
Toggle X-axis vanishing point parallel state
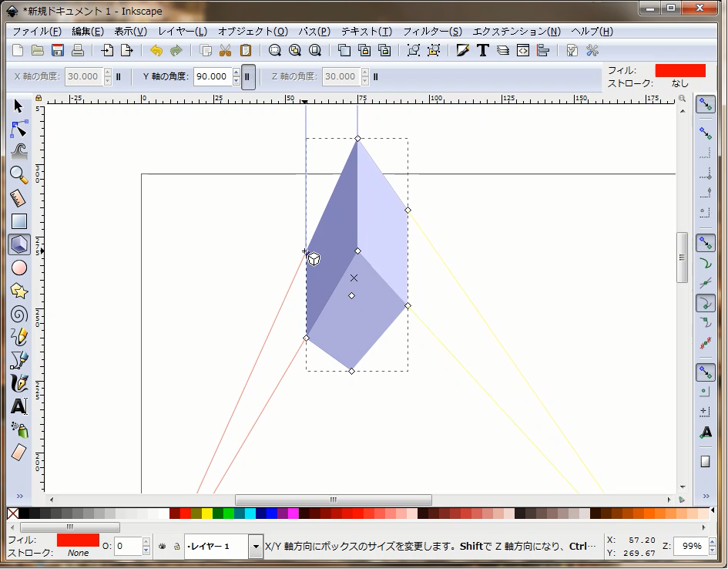click(119, 77)
